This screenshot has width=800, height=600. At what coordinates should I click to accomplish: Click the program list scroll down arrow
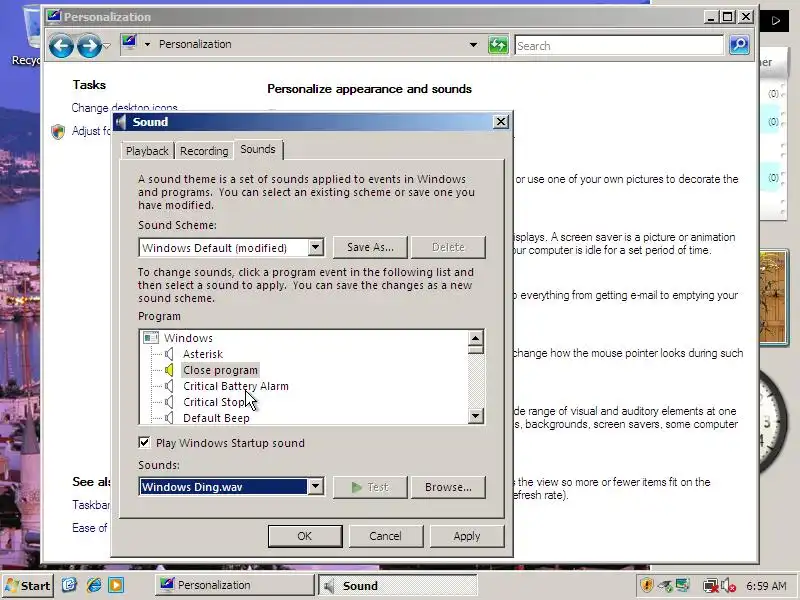[x=476, y=416]
